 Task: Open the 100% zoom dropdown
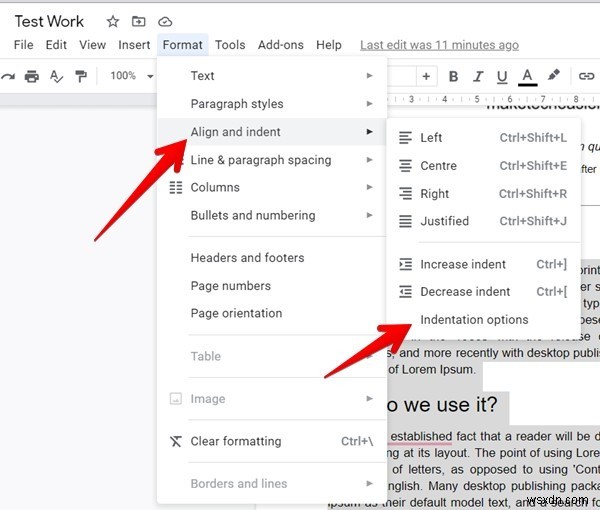point(131,76)
